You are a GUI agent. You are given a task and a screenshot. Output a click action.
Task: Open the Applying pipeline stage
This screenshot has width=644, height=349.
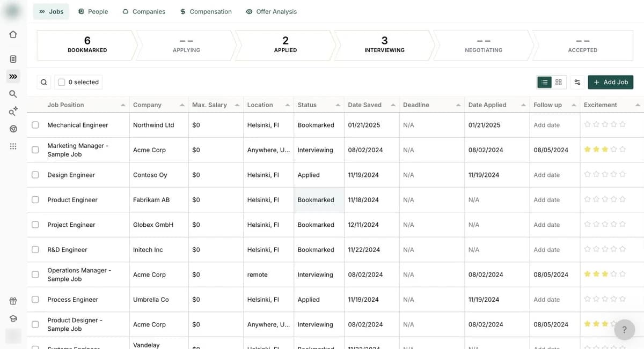tap(186, 45)
